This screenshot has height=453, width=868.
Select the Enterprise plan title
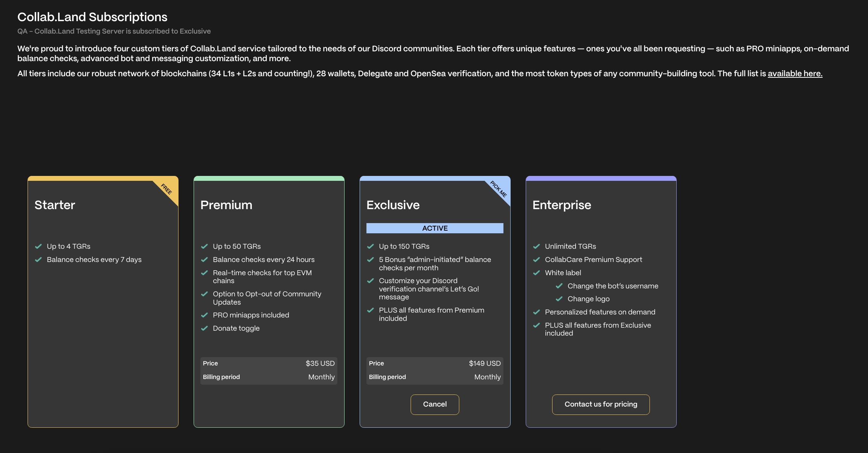click(562, 205)
